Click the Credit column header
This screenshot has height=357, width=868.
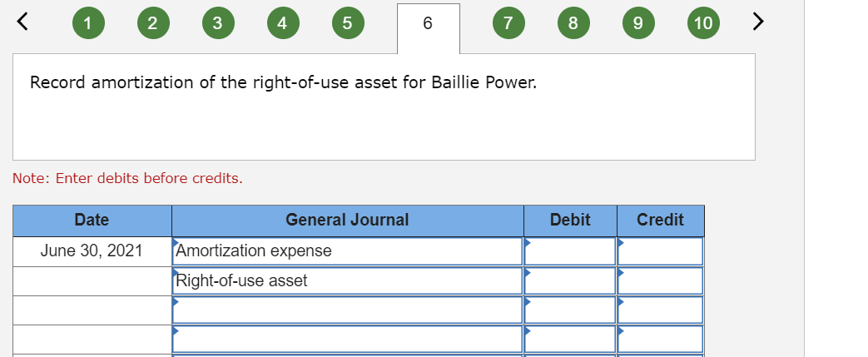[x=661, y=221]
